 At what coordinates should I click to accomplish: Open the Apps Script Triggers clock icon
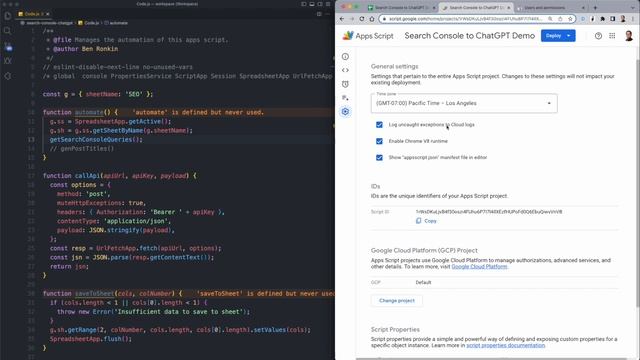tap(345, 84)
